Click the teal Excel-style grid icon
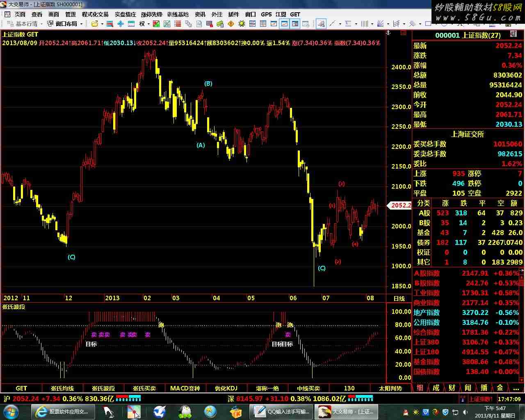Image resolution: width=525 pixels, height=420 pixels. coord(167,24)
